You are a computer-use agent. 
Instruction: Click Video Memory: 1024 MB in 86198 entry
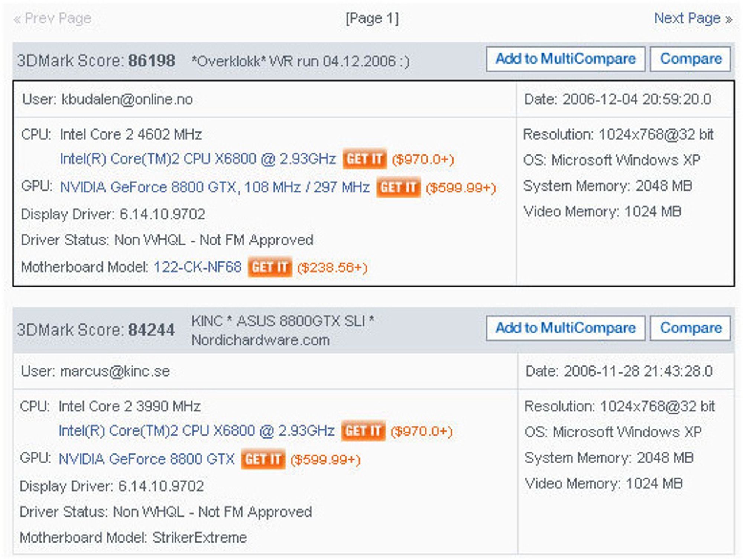(x=602, y=212)
